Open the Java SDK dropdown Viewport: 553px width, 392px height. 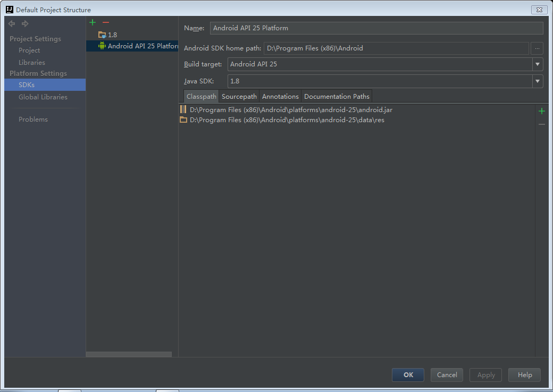[537, 81]
